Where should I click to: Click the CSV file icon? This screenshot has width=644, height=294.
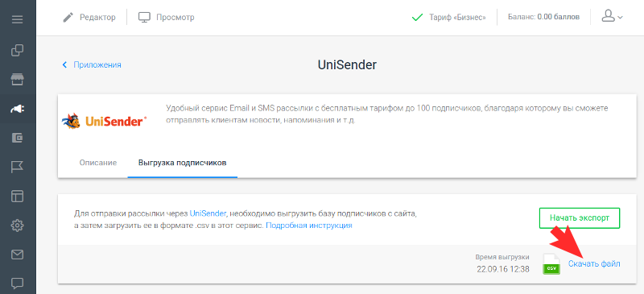(x=551, y=263)
